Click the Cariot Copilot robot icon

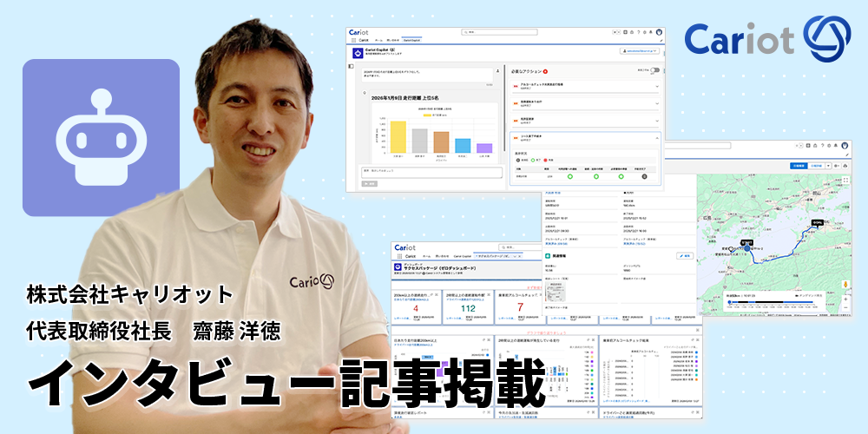pyautogui.click(x=358, y=53)
